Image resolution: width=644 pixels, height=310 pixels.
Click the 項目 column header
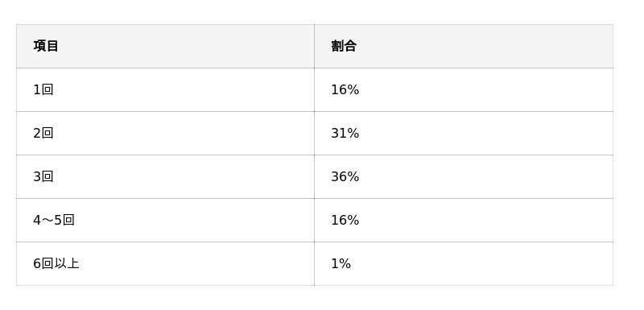(x=165, y=46)
